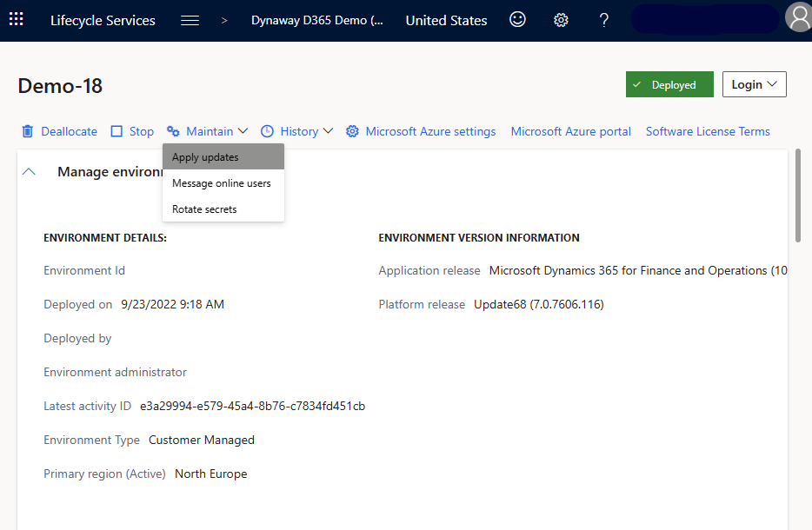
Task: Open Software License Terms link
Action: pos(708,131)
